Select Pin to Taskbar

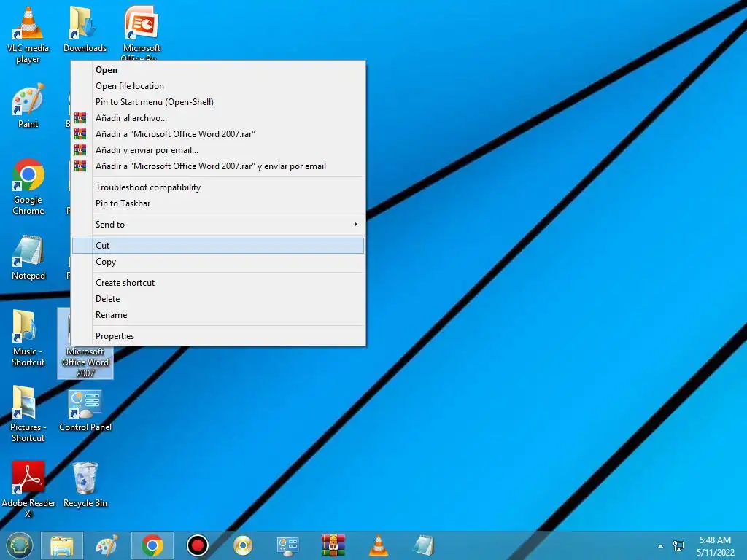click(219, 203)
